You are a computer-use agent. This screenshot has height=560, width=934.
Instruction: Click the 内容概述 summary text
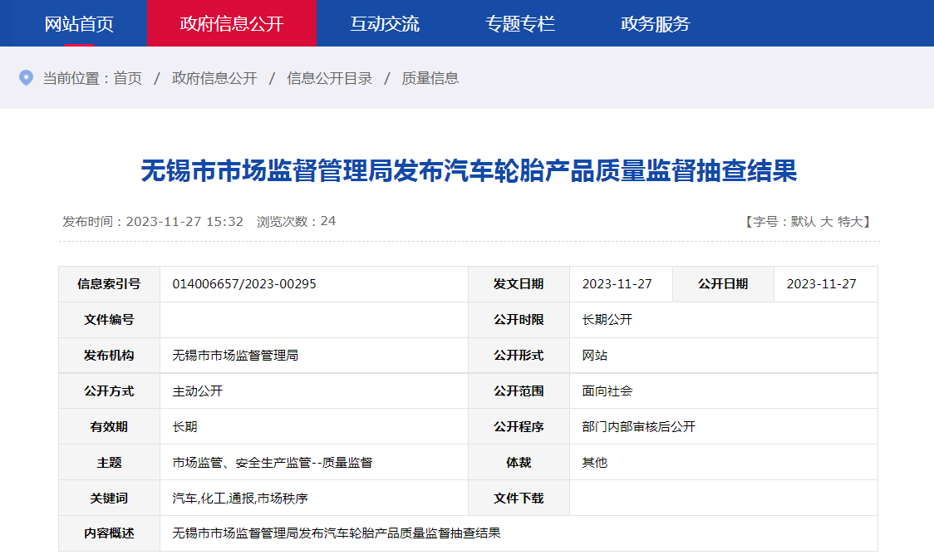click(x=337, y=533)
